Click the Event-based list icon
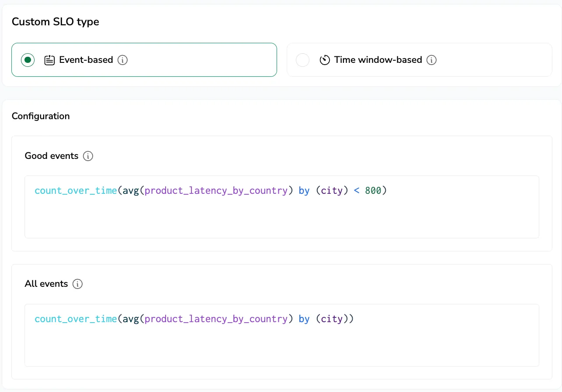Screen dimensions: 562x392 50,60
